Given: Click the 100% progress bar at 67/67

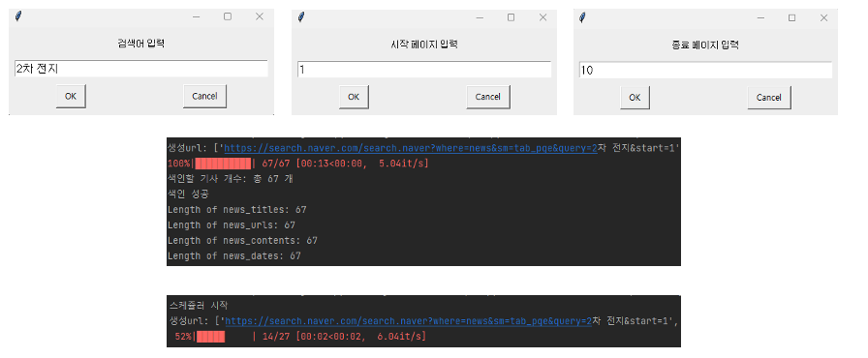Looking at the screenshot, I should 223,164.
